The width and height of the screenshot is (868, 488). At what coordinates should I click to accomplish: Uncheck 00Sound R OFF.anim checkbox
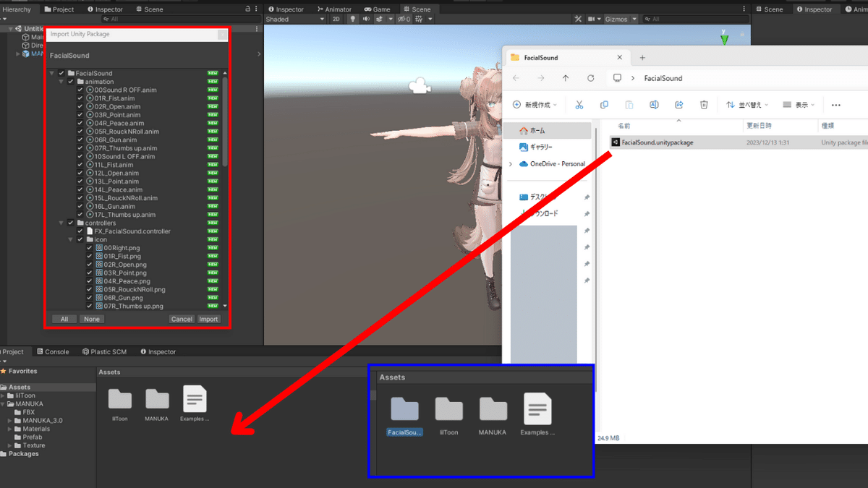click(x=80, y=90)
